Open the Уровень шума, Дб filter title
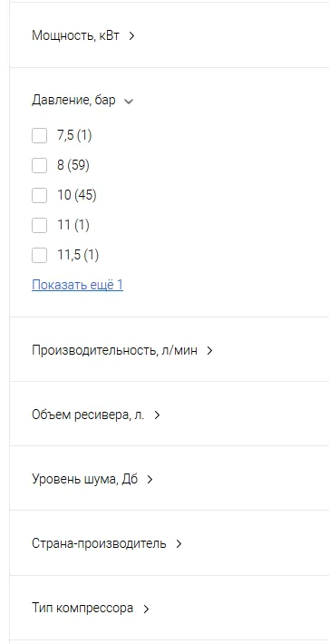Screen dimensions: 329x644 coord(84,479)
